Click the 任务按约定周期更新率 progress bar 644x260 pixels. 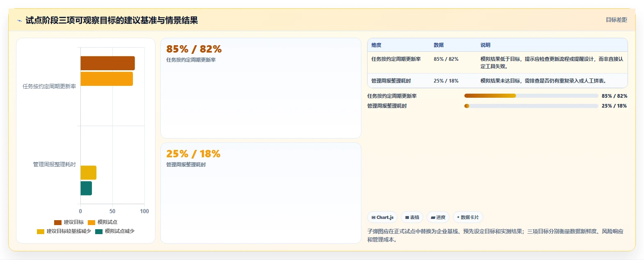pyautogui.click(x=531, y=96)
